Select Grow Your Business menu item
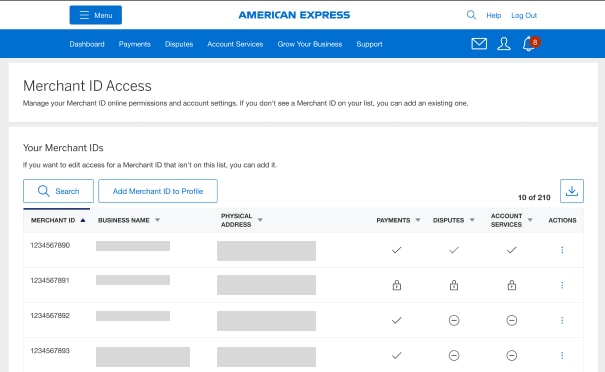The height and width of the screenshot is (372, 605). 310,44
